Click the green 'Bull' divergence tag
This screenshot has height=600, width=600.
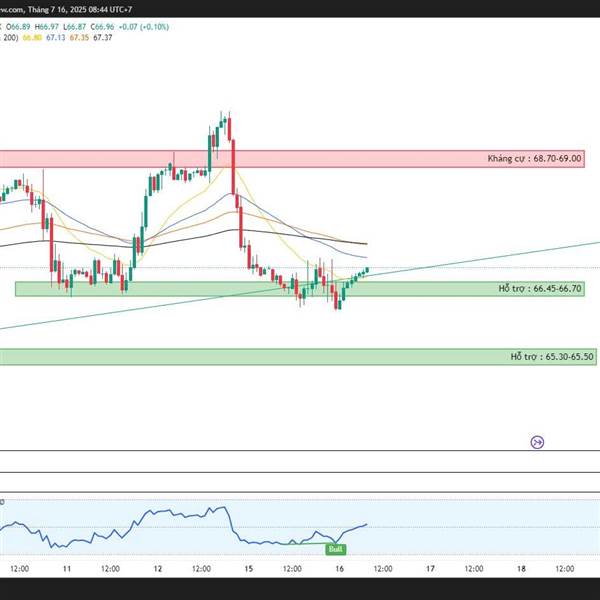(x=336, y=549)
